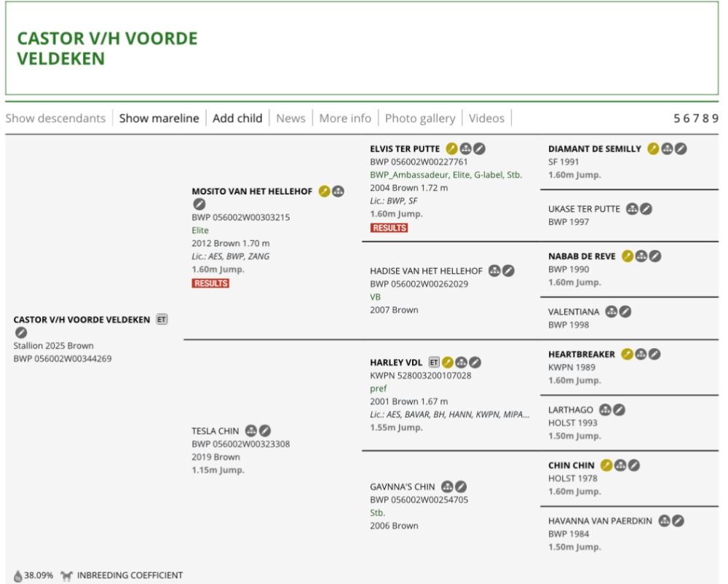
Task: Show 6 generations in pedigree
Action: coord(687,119)
